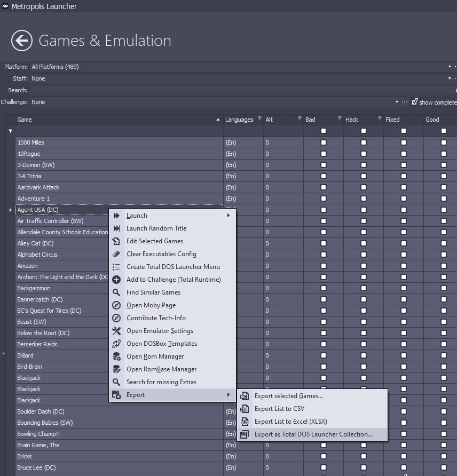This screenshot has height=476, width=457.
Task: Toggle the Bad checkbox in the filter row
Action: pyautogui.click(x=324, y=131)
